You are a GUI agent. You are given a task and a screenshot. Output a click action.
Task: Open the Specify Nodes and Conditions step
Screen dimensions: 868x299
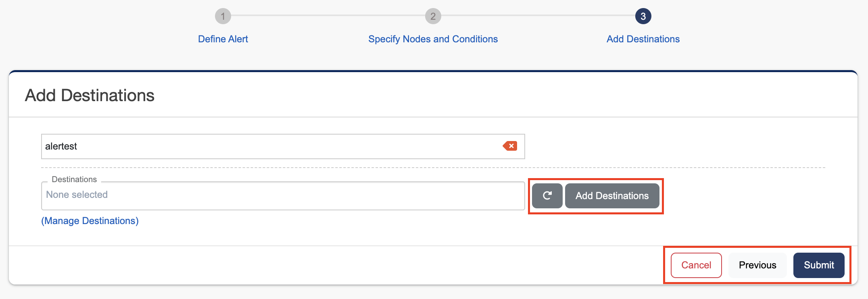[x=433, y=39]
